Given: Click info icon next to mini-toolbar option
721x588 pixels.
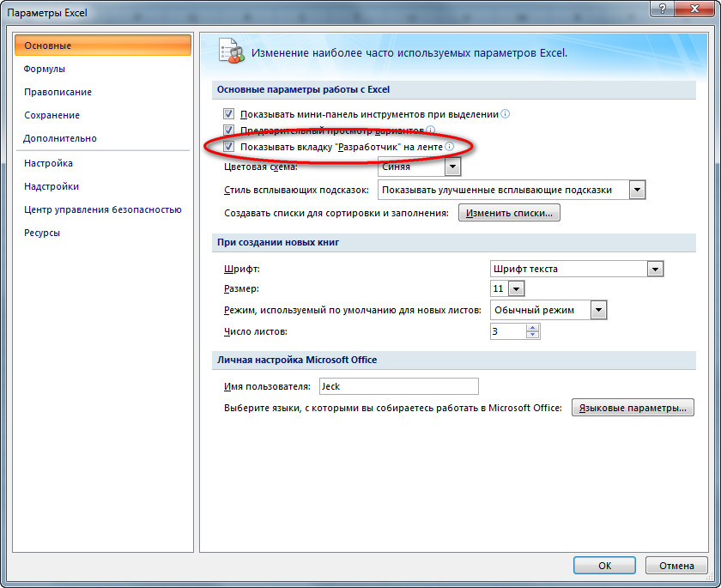Looking at the screenshot, I should click(506, 113).
